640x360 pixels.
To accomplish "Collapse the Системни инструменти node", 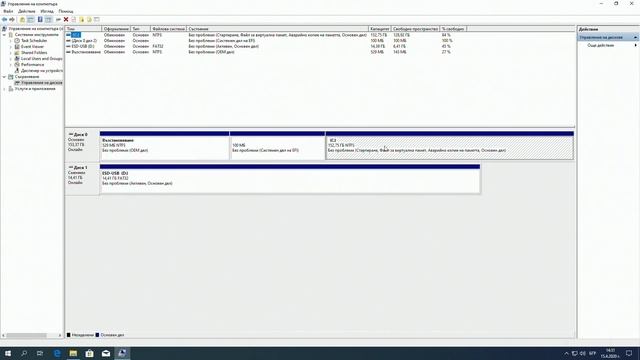I will click(4, 35).
